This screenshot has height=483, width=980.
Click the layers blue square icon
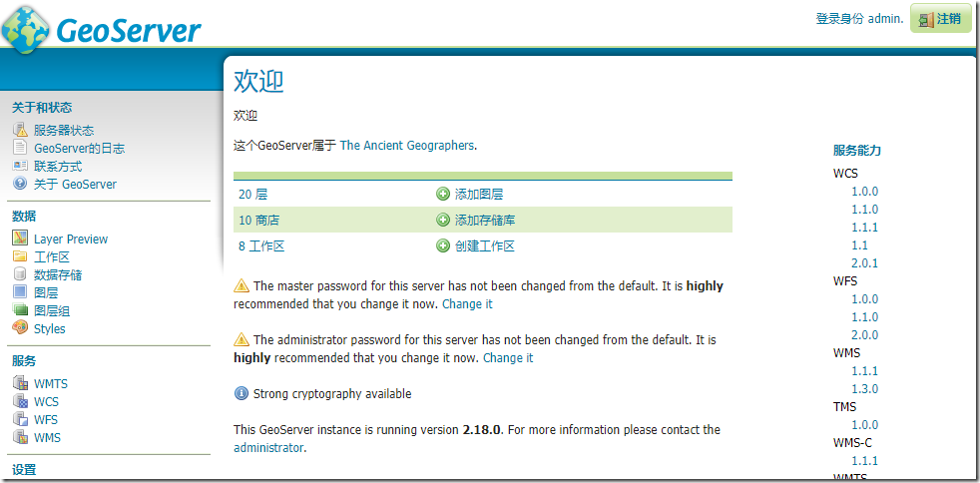click(x=21, y=291)
